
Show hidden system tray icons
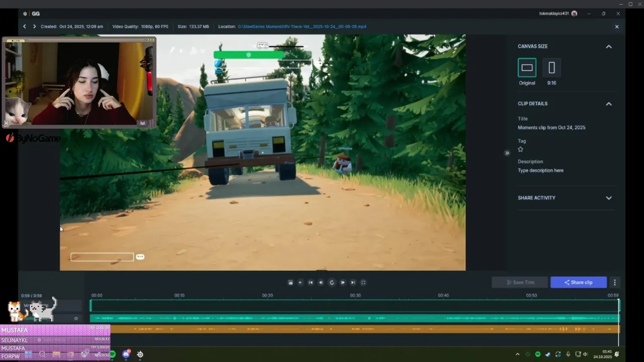click(518, 354)
